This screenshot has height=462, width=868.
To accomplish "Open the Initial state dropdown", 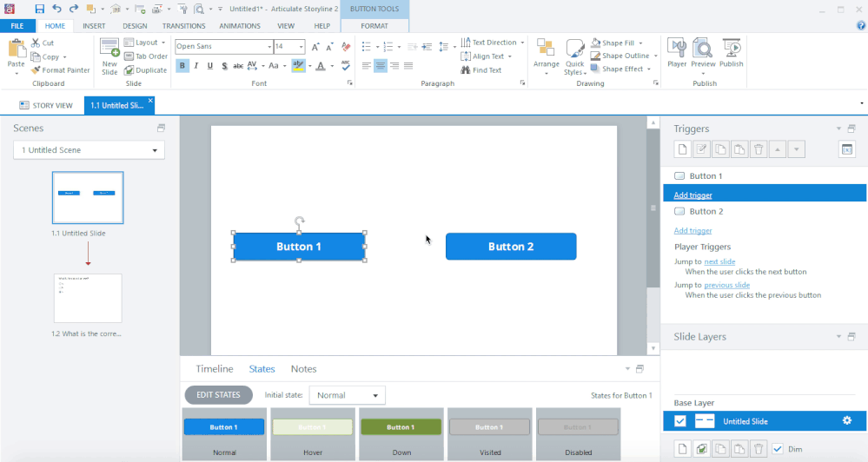I will coord(348,395).
